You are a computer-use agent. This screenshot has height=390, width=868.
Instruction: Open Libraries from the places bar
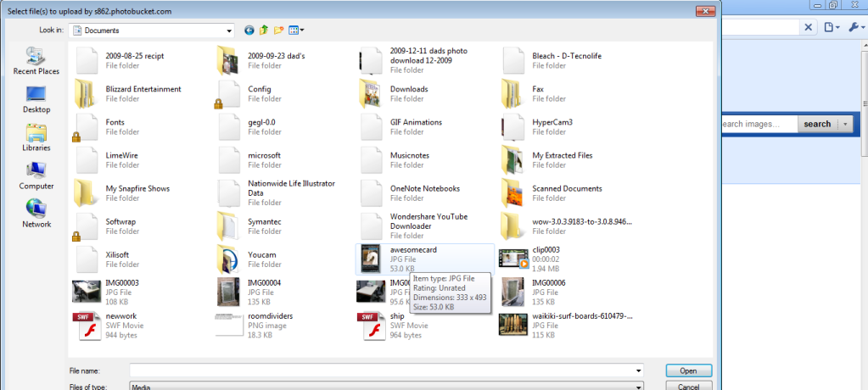[x=36, y=137]
